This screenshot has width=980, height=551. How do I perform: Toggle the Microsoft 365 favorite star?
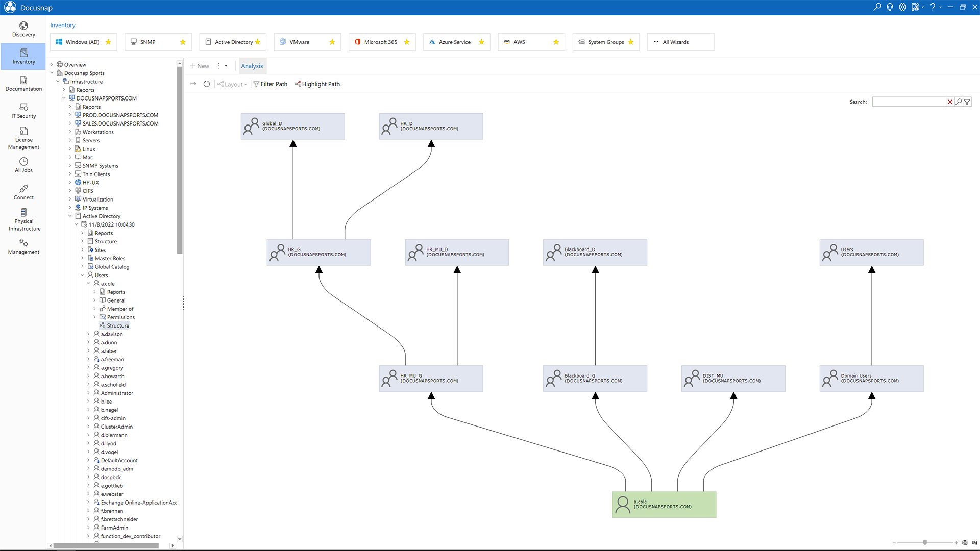pos(407,42)
